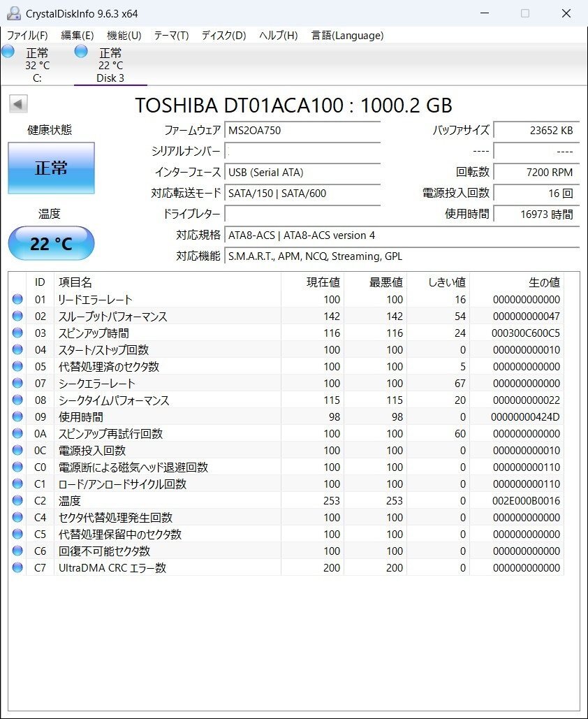Click raw value 0000000424D for 使用時間

coord(525,417)
